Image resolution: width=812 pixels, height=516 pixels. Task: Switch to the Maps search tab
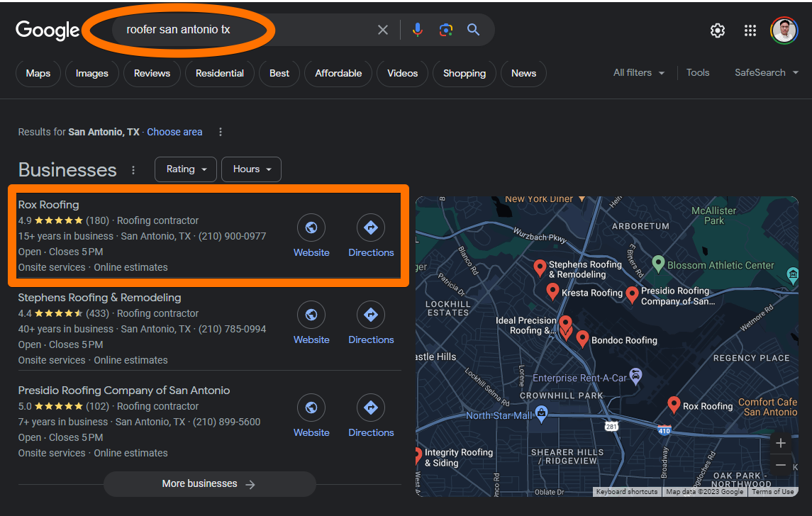(38, 74)
